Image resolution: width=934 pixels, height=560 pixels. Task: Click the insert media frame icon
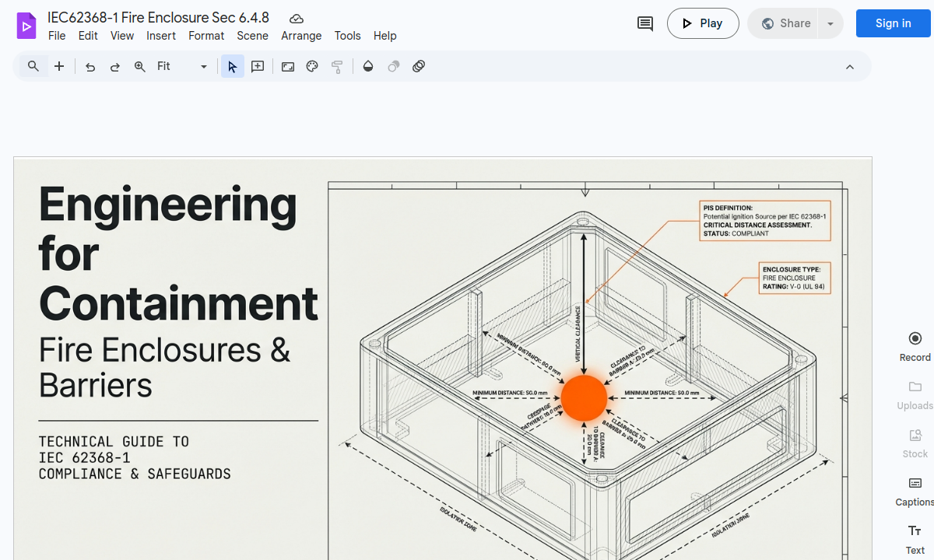pyautogui.click(x=287, y=66)
